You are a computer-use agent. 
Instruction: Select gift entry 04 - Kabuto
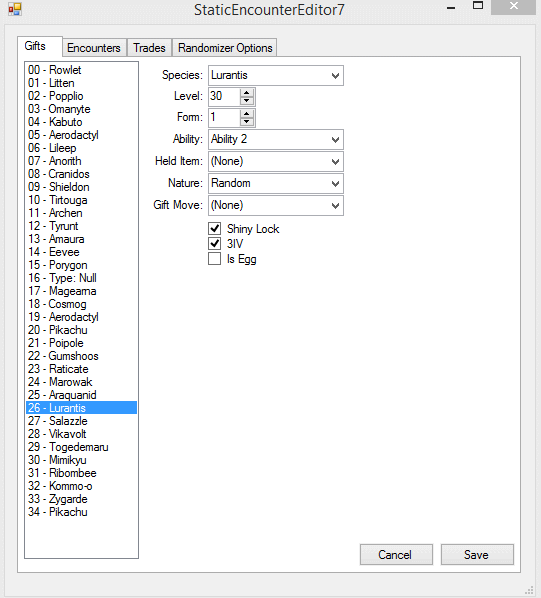point(81,122)
